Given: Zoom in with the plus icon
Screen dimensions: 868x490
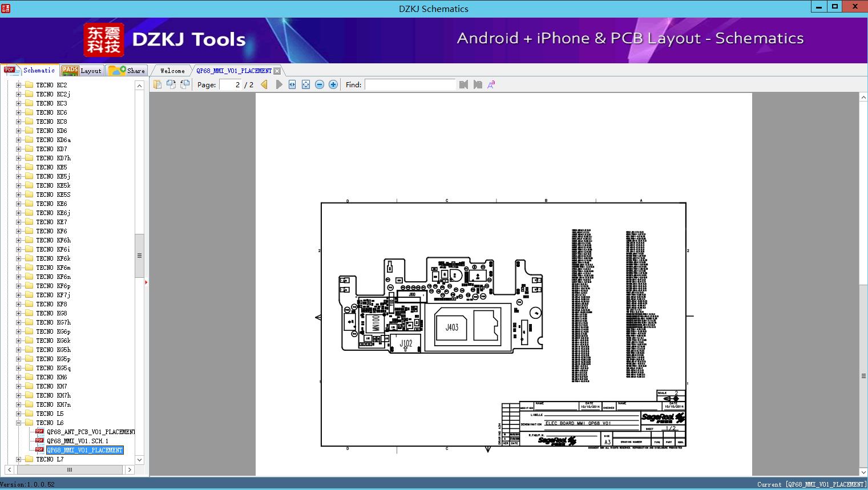Looking at the screenshot, I should 333,84.
